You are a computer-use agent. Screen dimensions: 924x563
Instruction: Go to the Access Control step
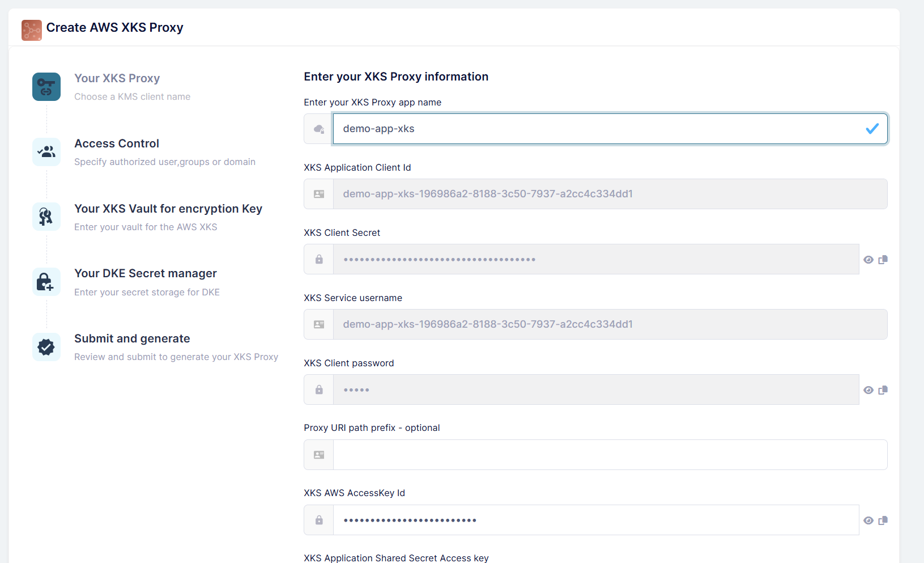point(117,143)
